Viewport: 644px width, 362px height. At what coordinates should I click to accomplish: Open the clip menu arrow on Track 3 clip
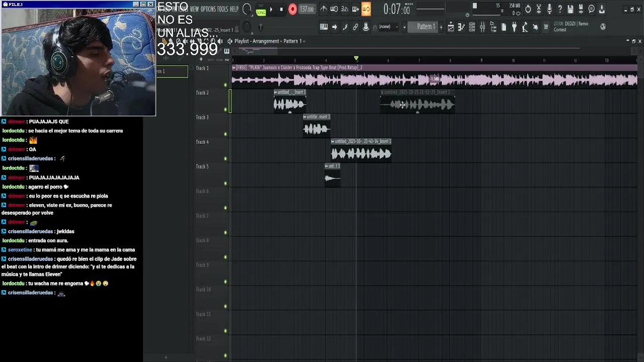pyautogui.click(x=305, y=117)
